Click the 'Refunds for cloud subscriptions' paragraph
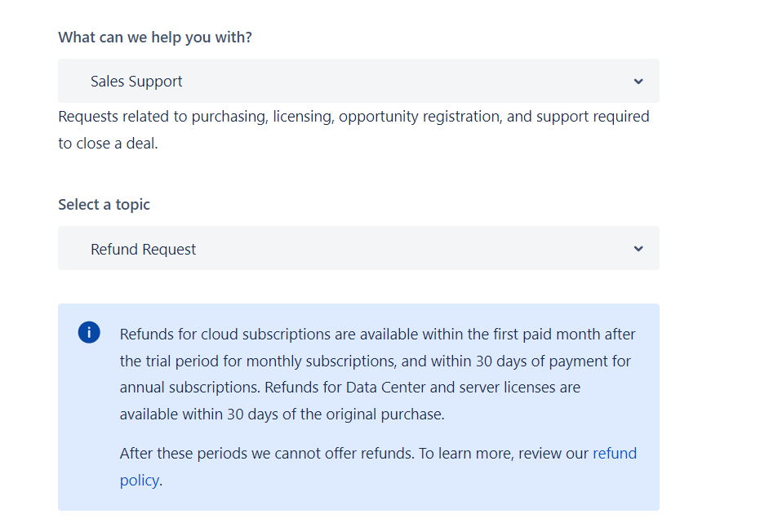760x532 pixels. [377, 335]
